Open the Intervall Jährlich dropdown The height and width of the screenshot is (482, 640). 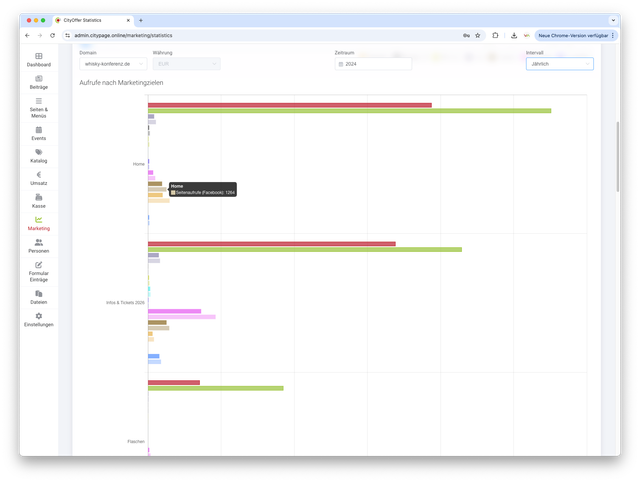point(559,64)
